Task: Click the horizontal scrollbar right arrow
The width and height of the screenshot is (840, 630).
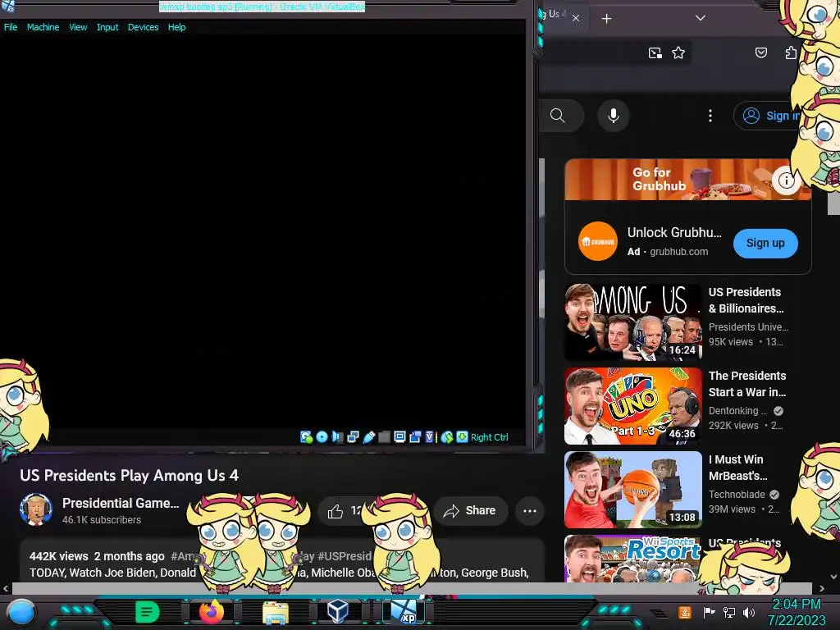Action: click(x=822, y=588)
